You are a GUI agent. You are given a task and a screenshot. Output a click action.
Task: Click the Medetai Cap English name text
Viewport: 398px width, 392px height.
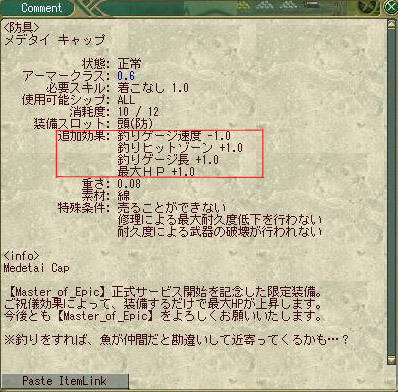click(x=37, y=268)
